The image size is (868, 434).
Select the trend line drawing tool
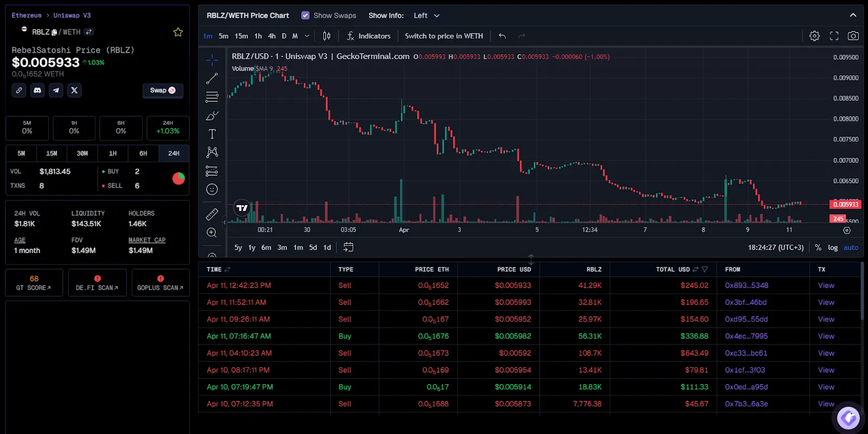[x=212, y=79]
